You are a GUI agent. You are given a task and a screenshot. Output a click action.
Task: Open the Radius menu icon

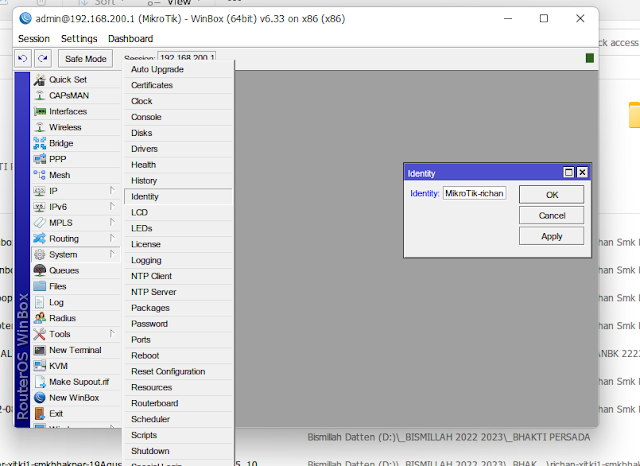[x=40, y=318]
